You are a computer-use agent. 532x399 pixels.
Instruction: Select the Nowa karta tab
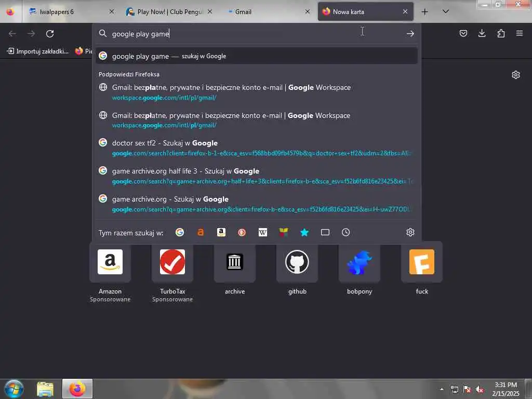(365, 12)
